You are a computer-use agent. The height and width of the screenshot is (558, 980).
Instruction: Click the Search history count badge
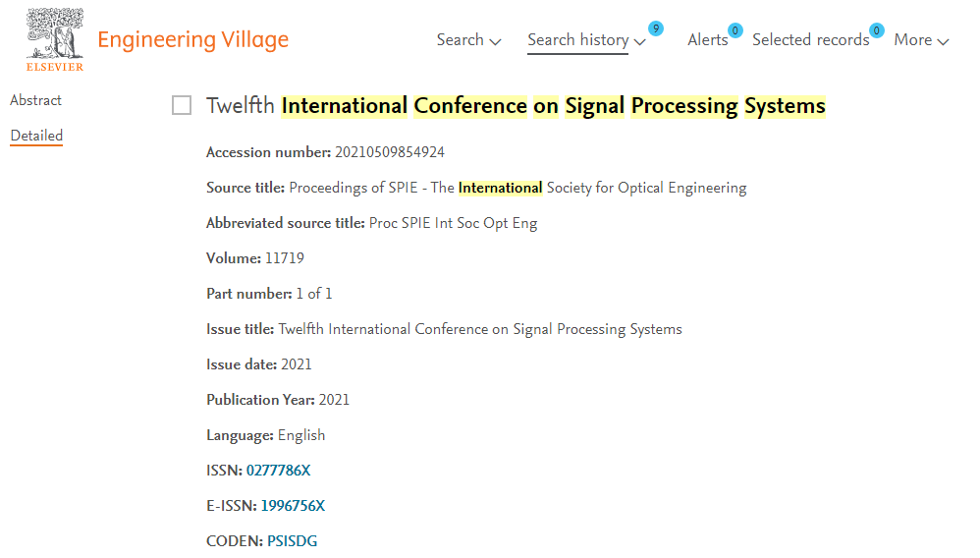pos(655,28)
